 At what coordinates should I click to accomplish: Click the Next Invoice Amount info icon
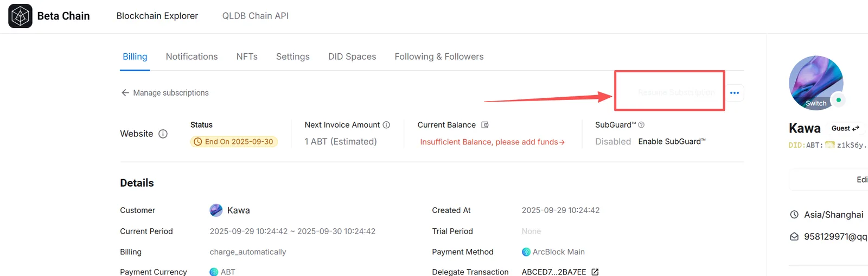click(386, 125)
